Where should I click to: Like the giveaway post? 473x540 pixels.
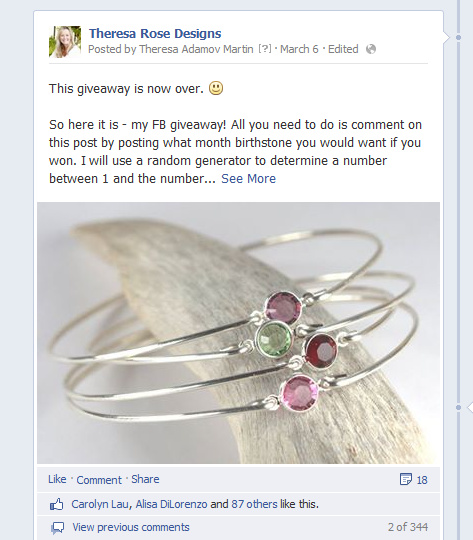coord(57,479)
